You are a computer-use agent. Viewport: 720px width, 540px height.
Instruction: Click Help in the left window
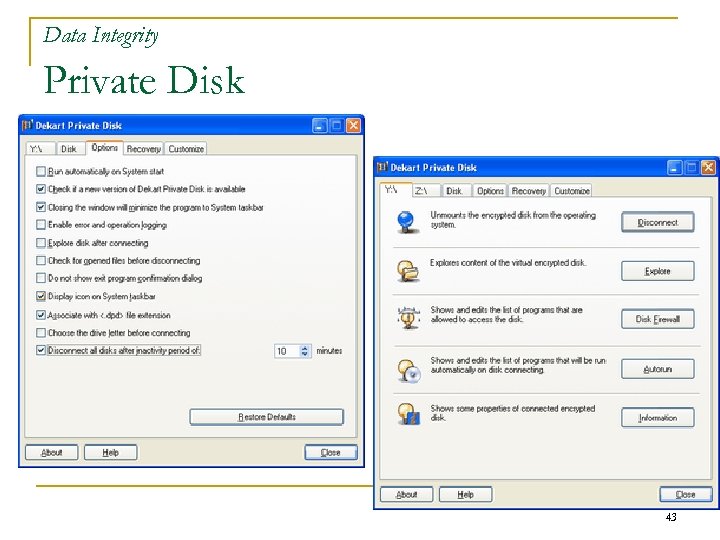(x=110, y=452)
